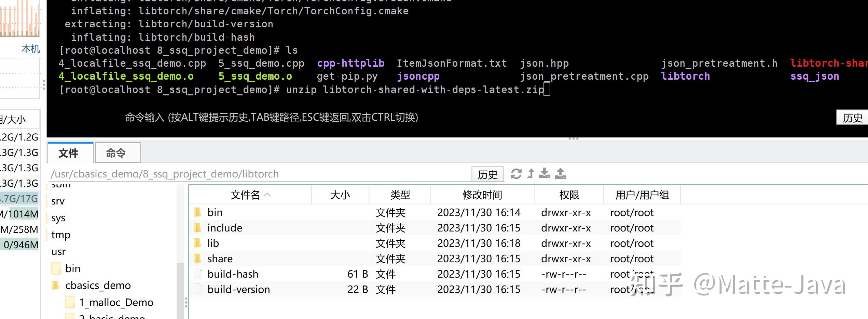868x319 pixels.
Task: Click the 历史 button beside path field
Action: [487, 174]
